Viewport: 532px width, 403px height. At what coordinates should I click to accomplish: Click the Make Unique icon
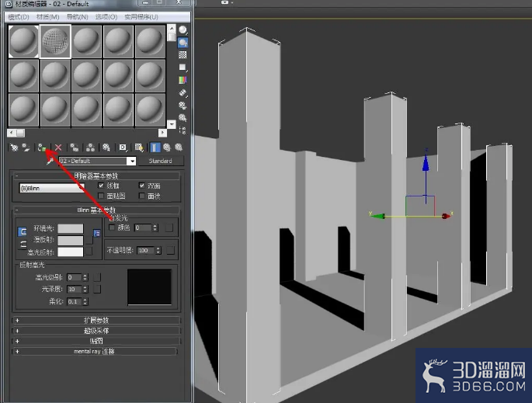pos(90,148)
